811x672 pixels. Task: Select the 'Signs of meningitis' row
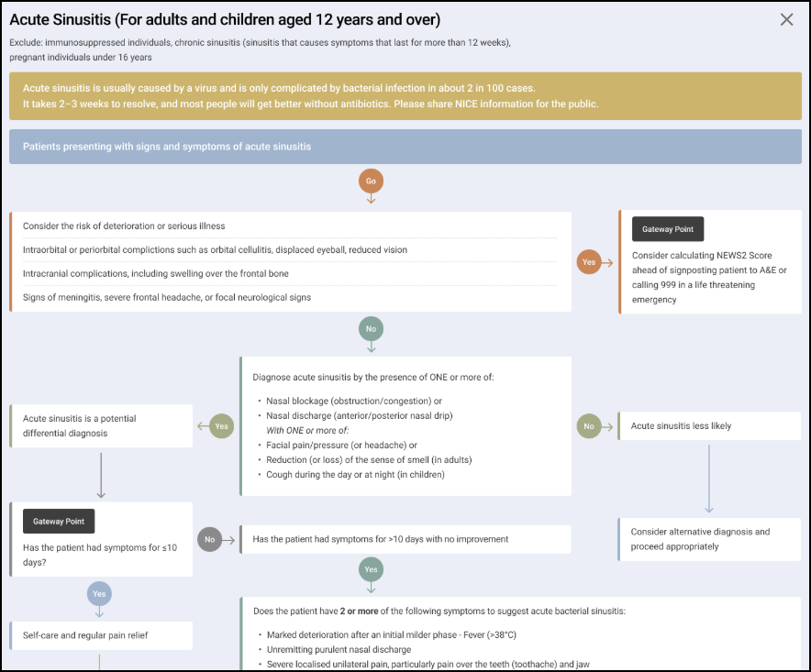pyautogui.click(x=290, y=298)
